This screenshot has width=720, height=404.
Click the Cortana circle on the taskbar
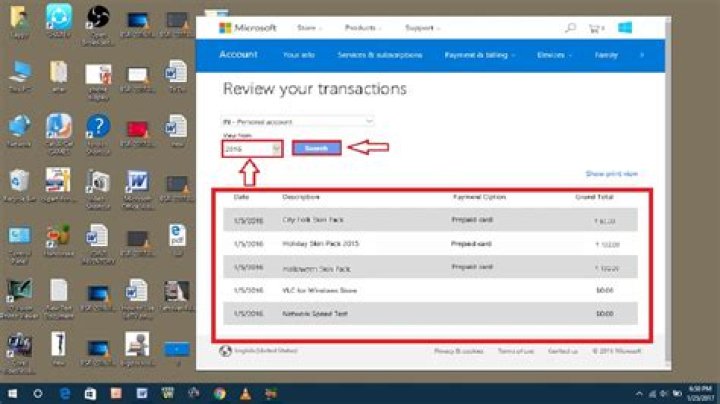tap(38, 393)
